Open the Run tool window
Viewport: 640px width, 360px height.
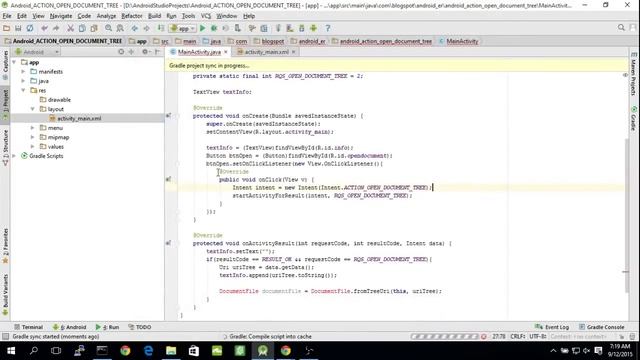(107, 327)
